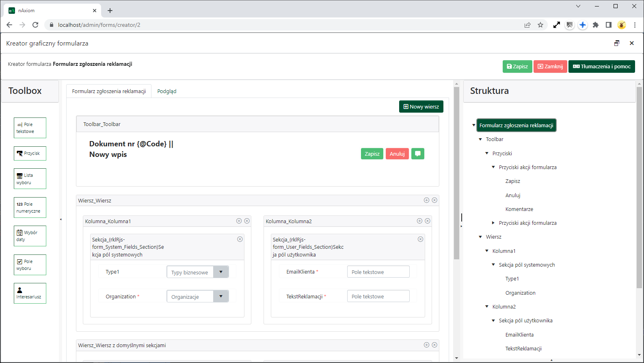Open a new browser tab
Viewport: 644px width, 363px height.
click(x=110, y=11)
